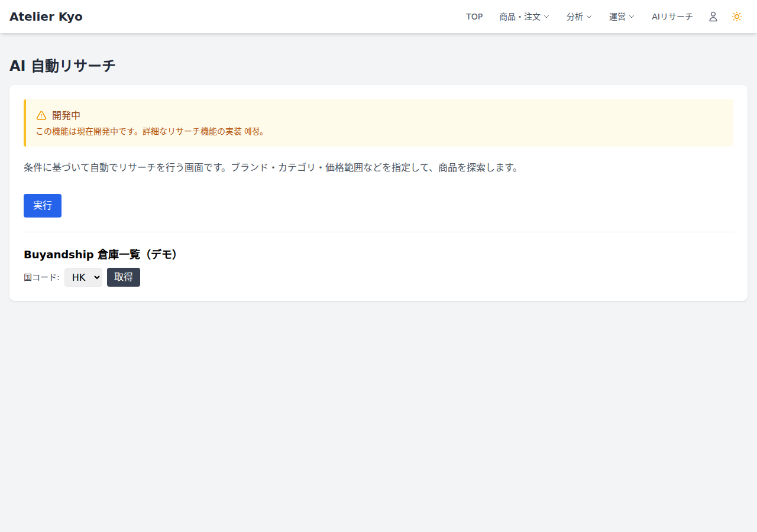This screenshot has width=757, height=532.
Task: Toggle the sun theme icon
Action: 737,17
